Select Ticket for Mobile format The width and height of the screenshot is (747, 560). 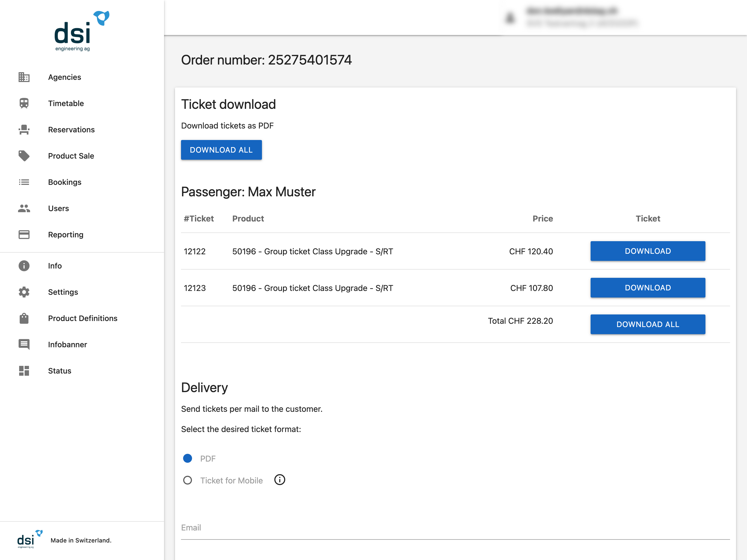point(187,480)
